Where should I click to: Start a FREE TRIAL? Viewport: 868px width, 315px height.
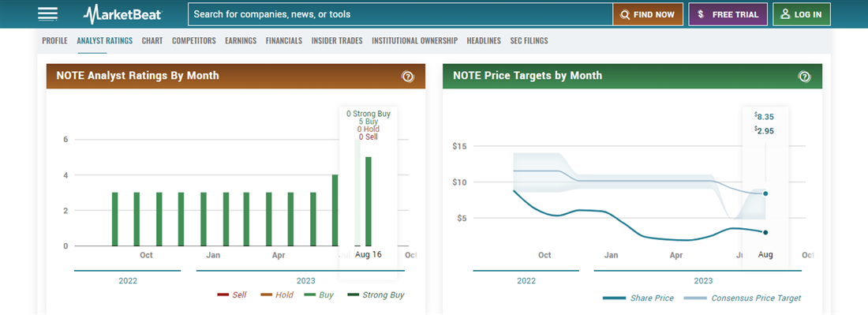728,14
